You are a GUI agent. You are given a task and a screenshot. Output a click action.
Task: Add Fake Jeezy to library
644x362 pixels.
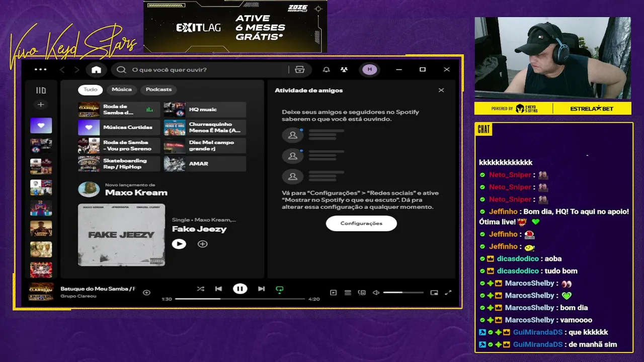(202, 244)
